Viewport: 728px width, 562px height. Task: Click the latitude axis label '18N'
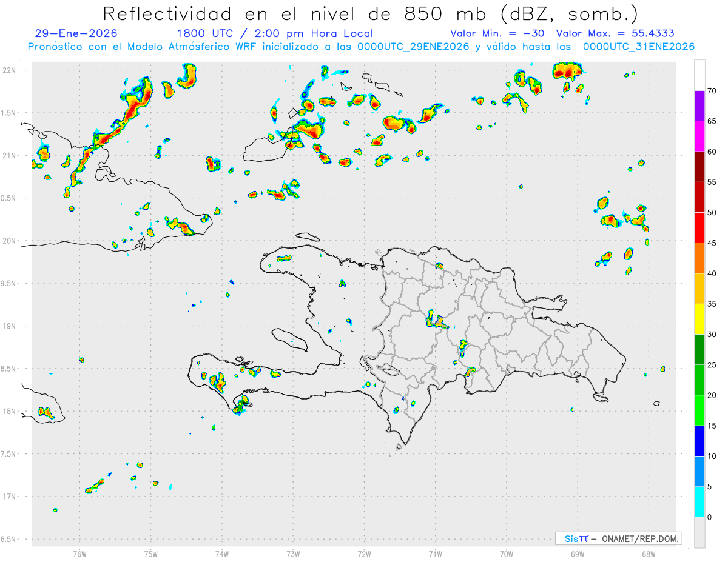(x=9, y=411)
